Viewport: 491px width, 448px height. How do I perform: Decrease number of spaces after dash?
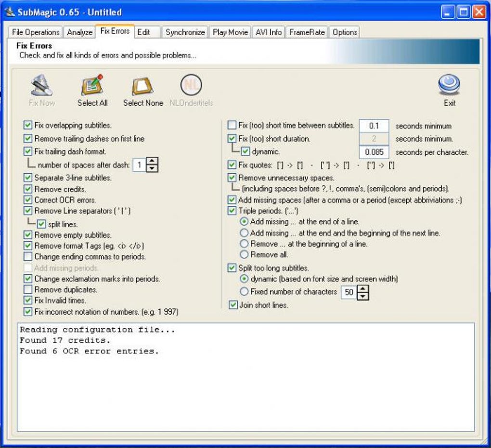(152, 168)
